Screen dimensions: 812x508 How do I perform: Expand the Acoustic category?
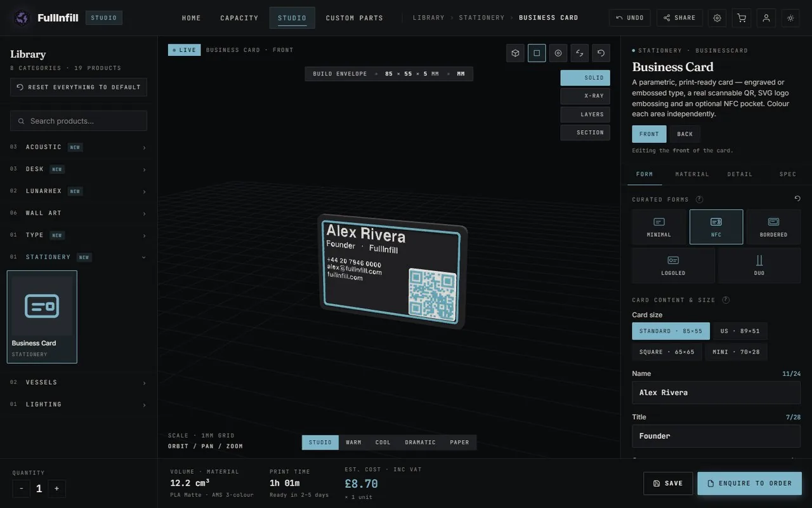tap(79, 147)
